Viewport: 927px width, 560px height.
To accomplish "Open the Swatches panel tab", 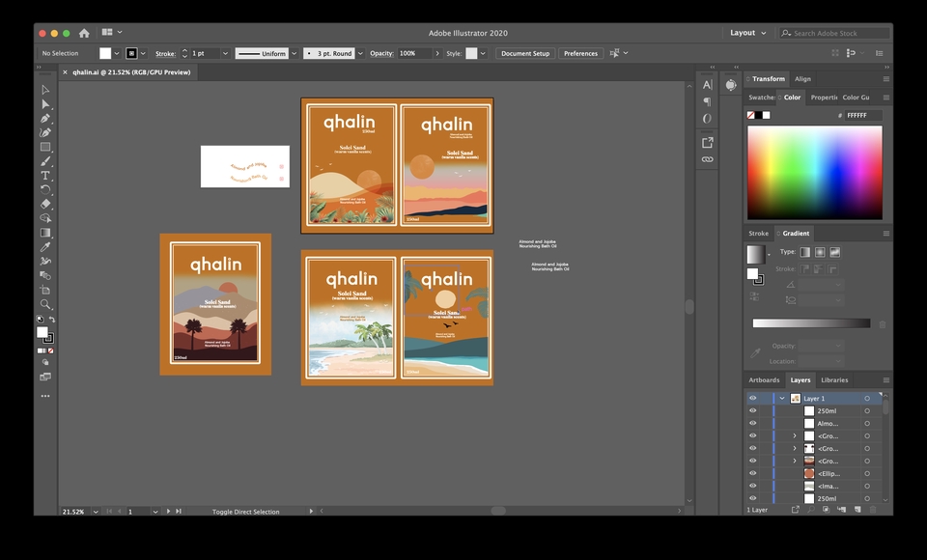I will coord(762,98).
